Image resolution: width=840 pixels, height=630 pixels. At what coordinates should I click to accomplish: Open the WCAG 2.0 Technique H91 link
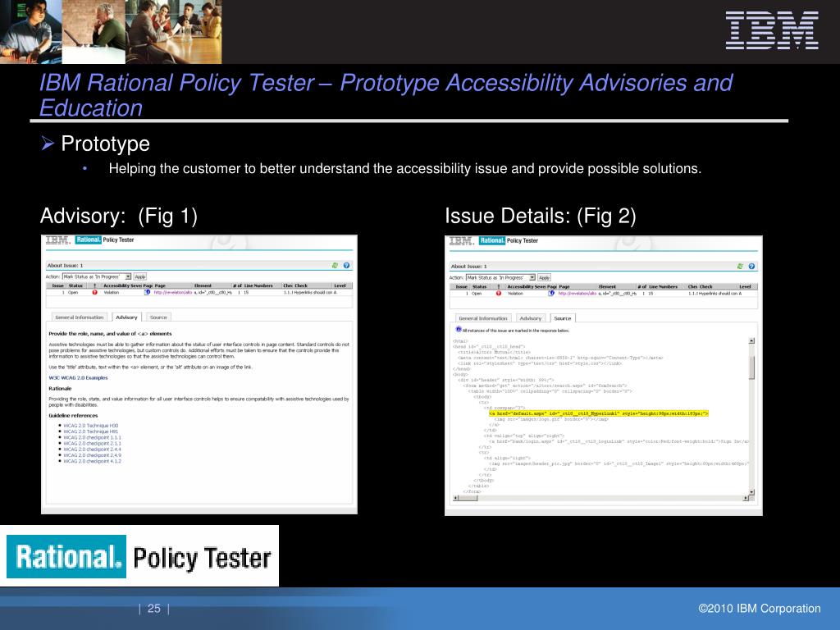[90, 431]
